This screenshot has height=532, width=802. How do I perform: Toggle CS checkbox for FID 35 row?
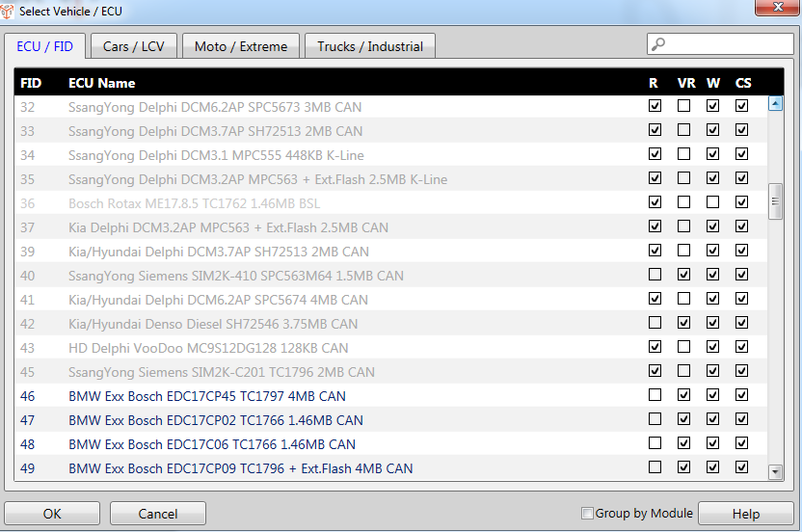741,178
